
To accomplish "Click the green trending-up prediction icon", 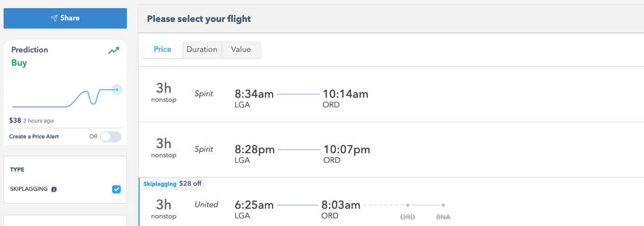I will click(x=114, y=50).
